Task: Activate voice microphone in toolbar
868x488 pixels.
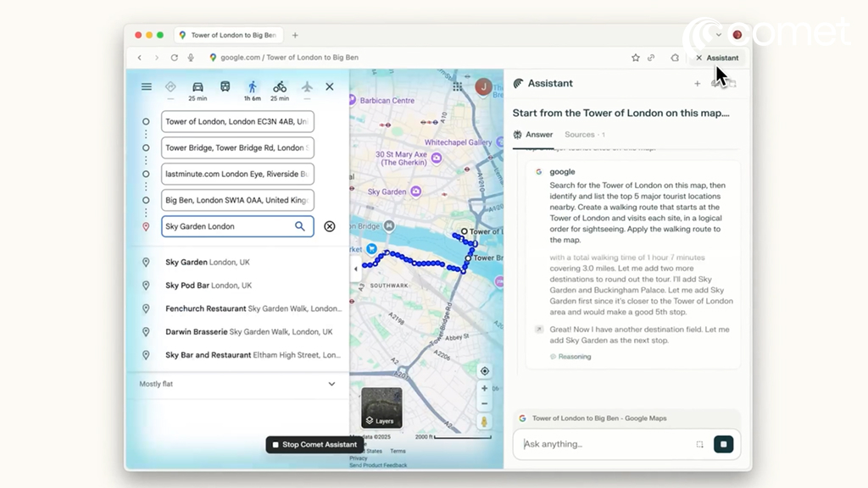Action: click(x=191, y=58)
